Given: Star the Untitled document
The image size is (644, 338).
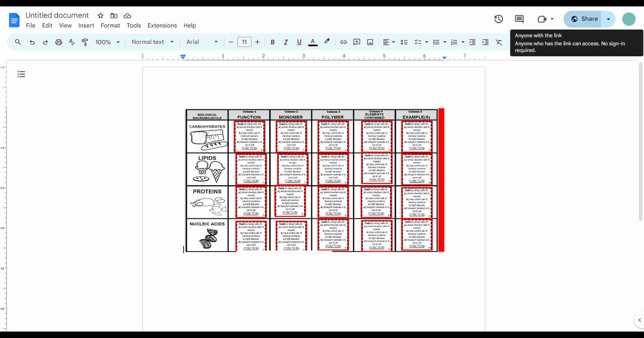Looking at the screenshot, I should pos(100,16).
